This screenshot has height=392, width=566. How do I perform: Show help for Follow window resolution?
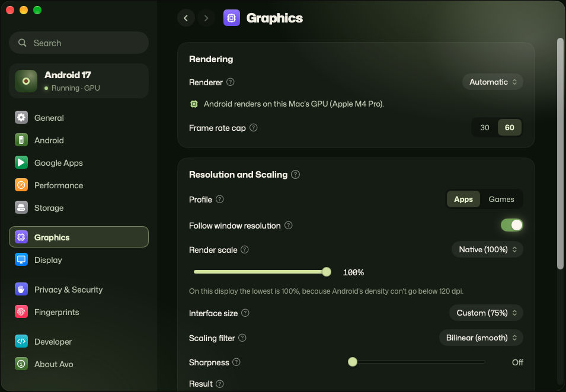(289, 226)
